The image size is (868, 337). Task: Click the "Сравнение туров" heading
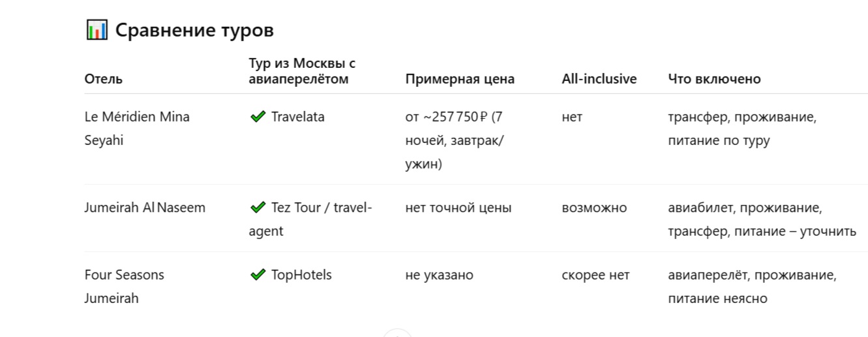[194, 30]
